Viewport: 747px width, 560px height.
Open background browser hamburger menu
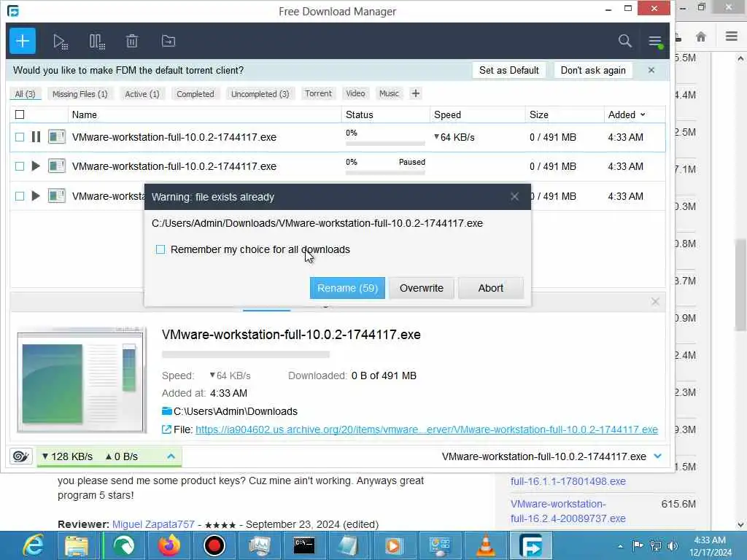(x=732, y=36)
